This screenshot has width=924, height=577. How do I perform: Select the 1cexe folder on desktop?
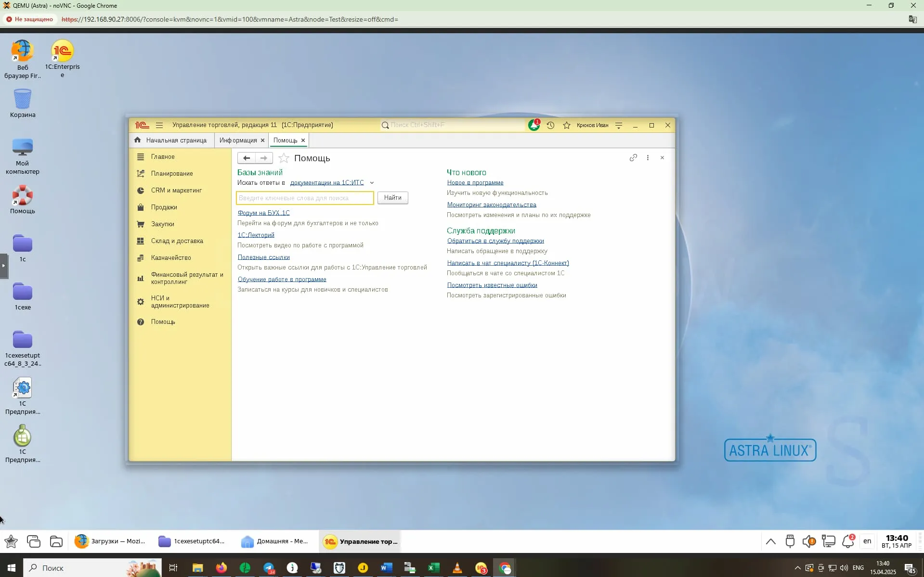[23, 296]
